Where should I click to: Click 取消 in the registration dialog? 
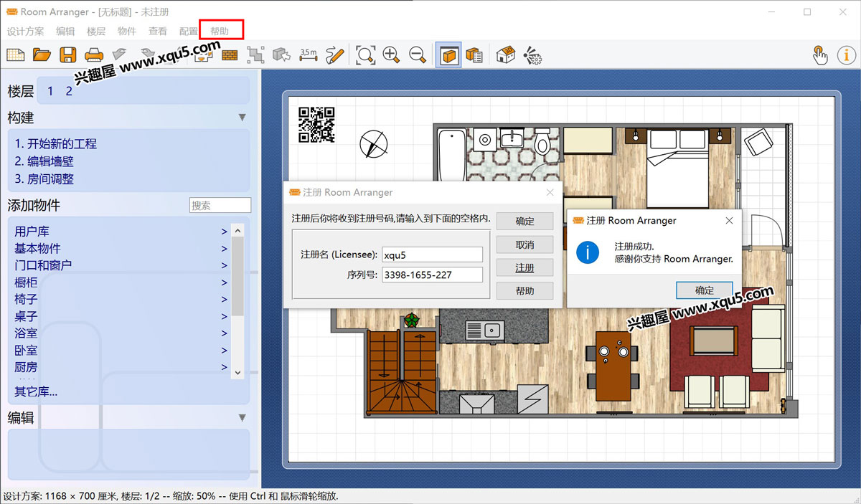(x=524, y=244)
